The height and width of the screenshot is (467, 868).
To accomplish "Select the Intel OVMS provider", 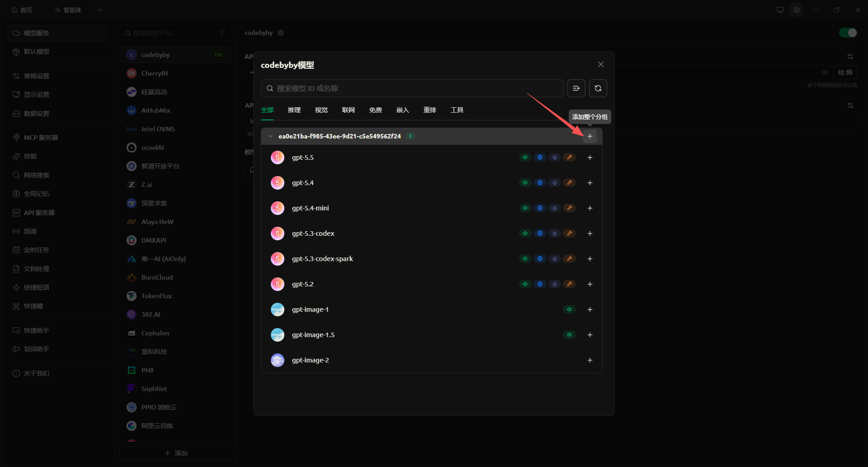I will click(x=175, y=129).
